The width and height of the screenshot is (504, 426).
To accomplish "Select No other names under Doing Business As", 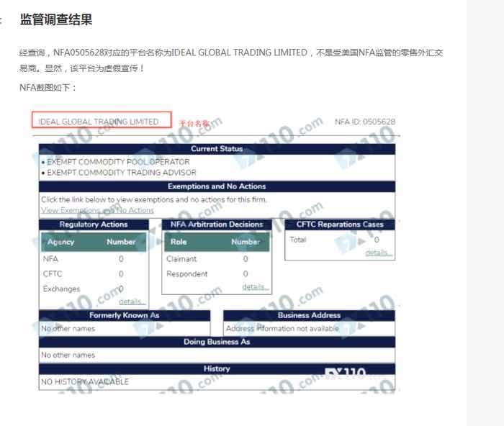I will [x=68, y=355].
